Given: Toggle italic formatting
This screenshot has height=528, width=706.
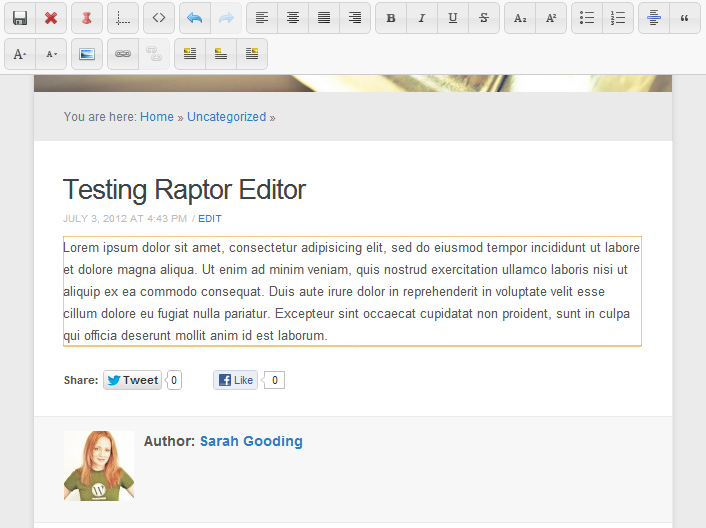Looking at the screenshot, I should (x=422, y=18).
